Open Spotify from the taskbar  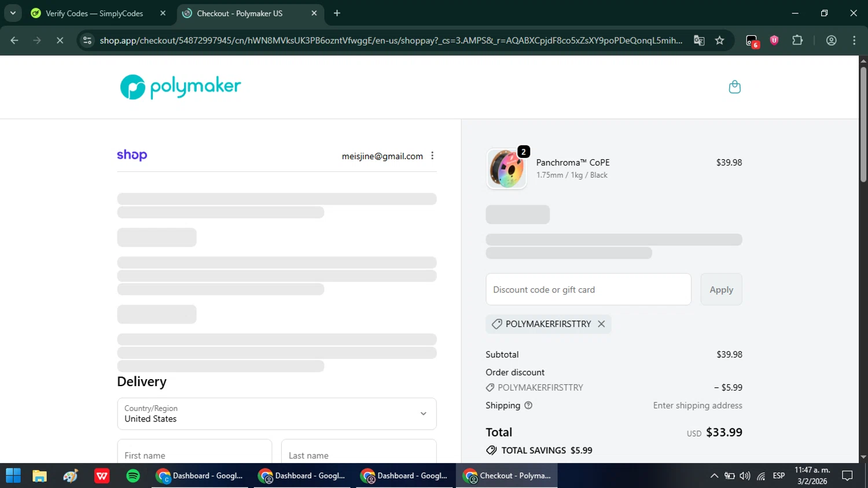(x=133, y=476)
